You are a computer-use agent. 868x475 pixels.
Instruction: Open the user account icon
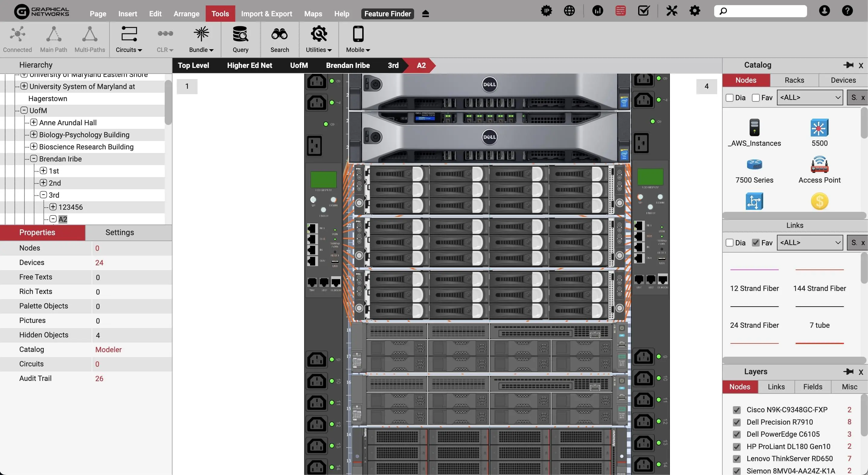click(x=824, y=11)
